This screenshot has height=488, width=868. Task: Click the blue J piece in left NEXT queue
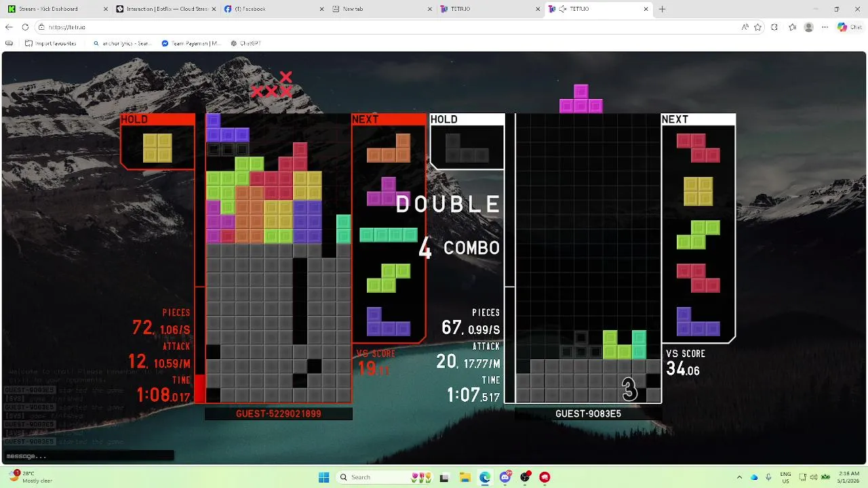point(389,321)
